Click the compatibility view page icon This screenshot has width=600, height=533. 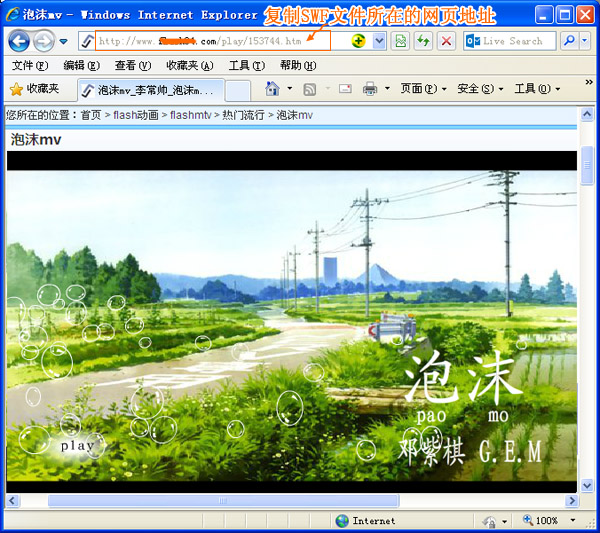pyautogui.click(x=400, y=41)
